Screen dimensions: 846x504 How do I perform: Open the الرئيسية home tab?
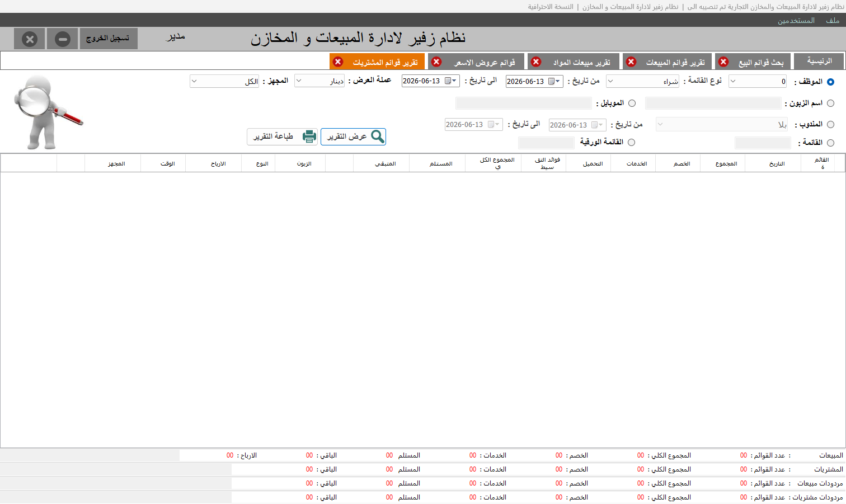tap(819, 61)
